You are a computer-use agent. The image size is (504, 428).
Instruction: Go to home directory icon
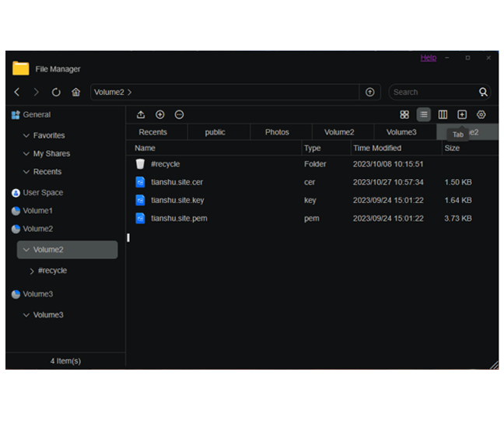pos(75,92)
